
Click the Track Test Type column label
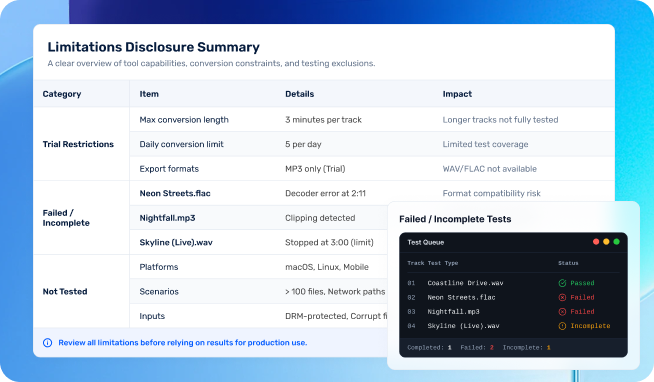(433, 263)
